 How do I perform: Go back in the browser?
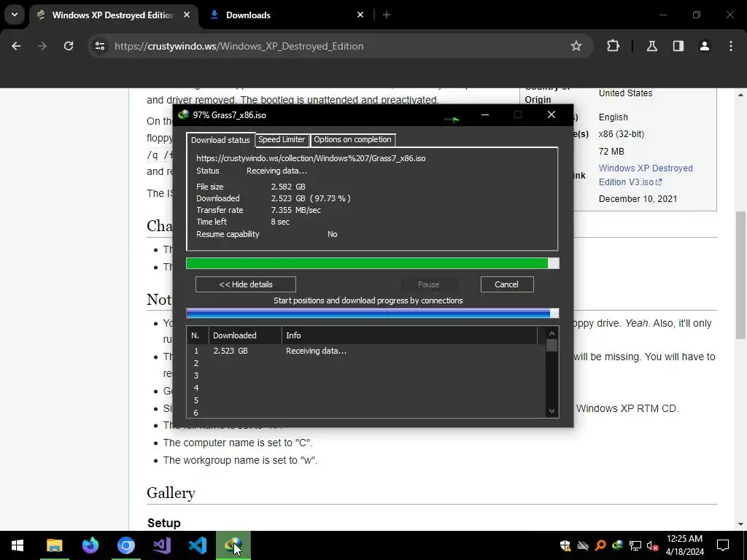16,46
